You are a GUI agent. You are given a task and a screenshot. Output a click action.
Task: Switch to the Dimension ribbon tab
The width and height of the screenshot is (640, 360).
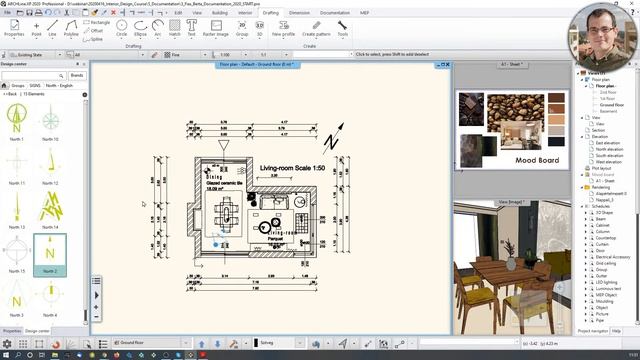point(299,13)
